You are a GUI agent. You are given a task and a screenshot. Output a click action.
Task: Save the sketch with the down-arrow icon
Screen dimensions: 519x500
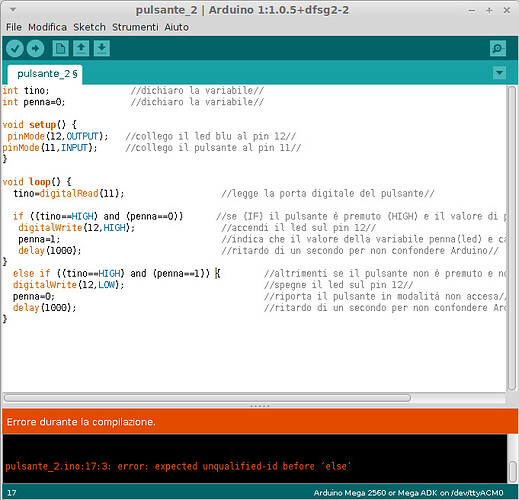[x=102, y=49]
